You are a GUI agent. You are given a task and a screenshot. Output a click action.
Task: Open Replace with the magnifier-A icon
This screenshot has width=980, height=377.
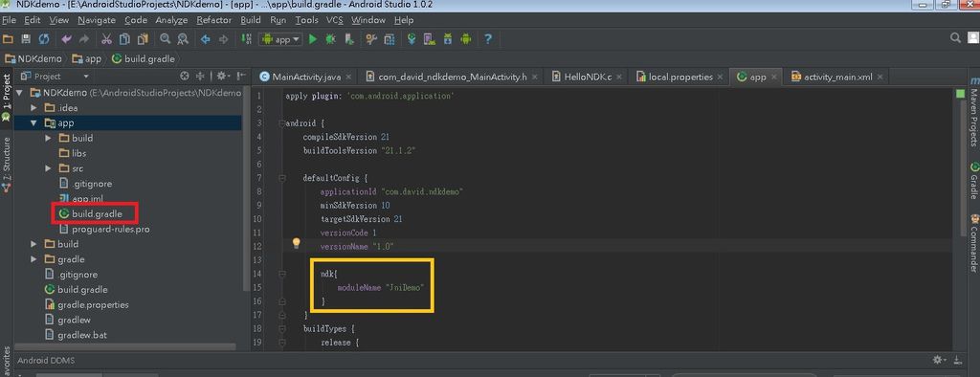pos(183,39)
